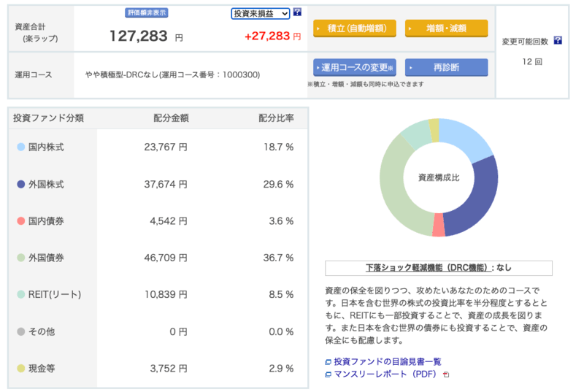Click gray その他 legend dot
This screenshot has width=584, height=392.
[x=21, y=331]
